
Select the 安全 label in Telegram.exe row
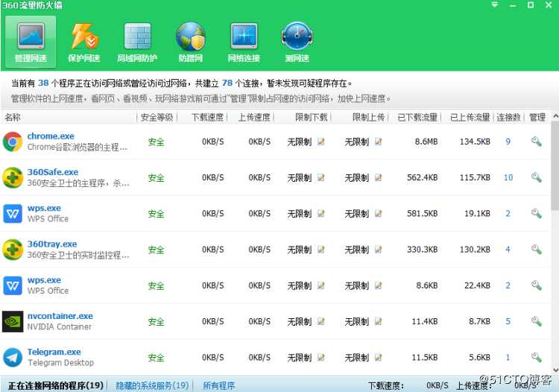[x=157, y=358]
